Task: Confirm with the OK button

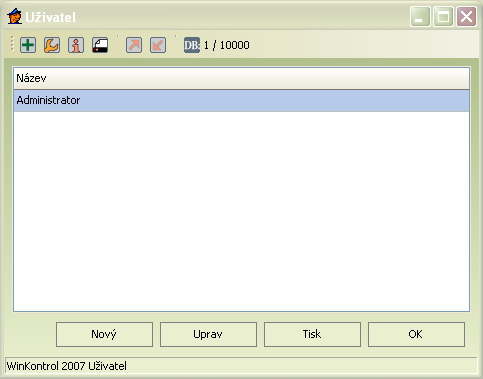Action: coord(416,334)
